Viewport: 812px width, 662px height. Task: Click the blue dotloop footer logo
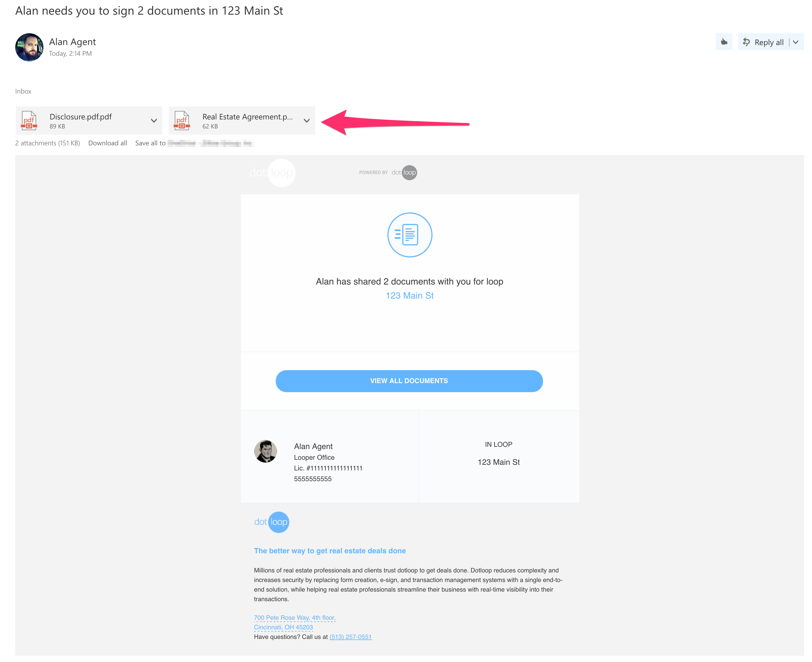coord(272,522)
